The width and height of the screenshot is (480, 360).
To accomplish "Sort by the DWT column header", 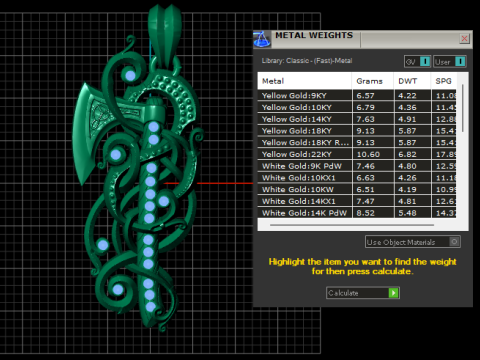I will [x=412, y=81].
